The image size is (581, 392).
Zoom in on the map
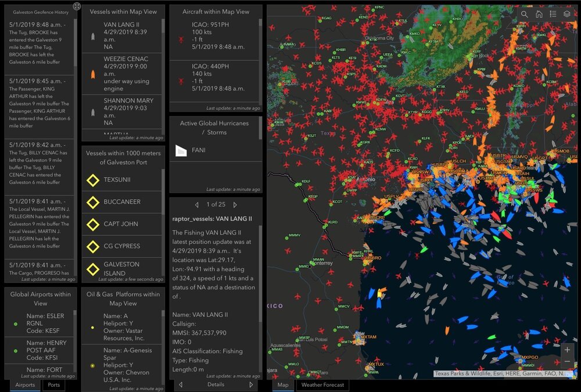pyautogui.click(x=568, y=350)
